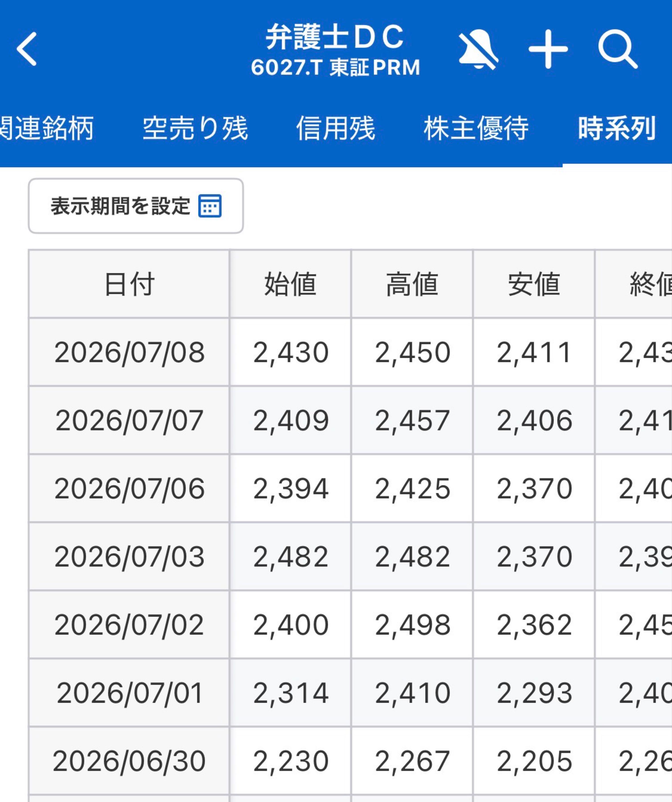672x802 pixels.
Task: Click low price 2,370 on 07/03
Action: tap(534, 557)
